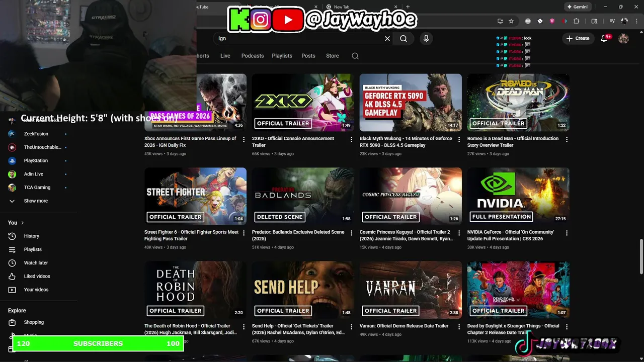
Task: Click the Gemini button in title bar
Action: pyautogui.click(x=577, y=7)
